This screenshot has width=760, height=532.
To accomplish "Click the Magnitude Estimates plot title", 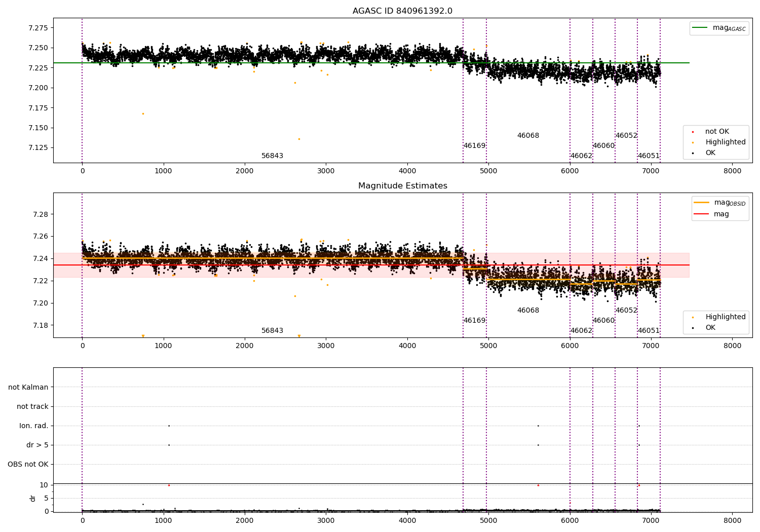I will tap(402, 186).
